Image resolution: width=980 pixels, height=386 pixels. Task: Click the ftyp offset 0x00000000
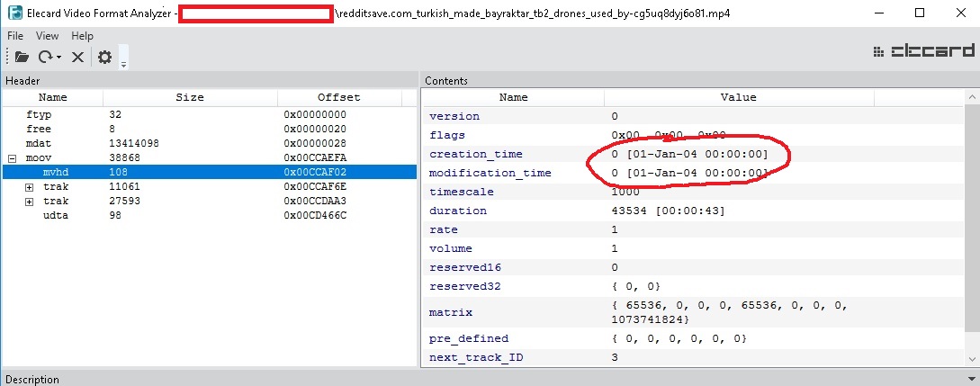point(314,115)
